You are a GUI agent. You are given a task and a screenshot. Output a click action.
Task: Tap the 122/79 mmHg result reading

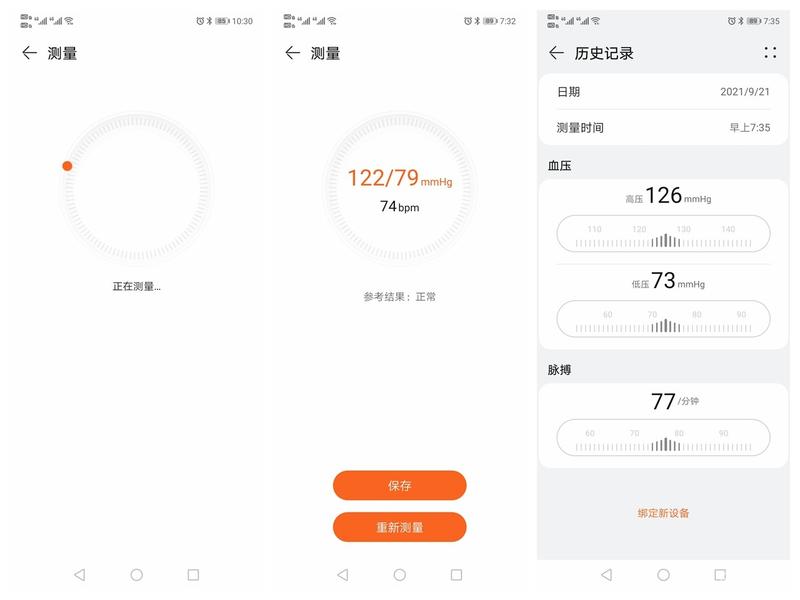pyautogui.click(x=400, y=178)
